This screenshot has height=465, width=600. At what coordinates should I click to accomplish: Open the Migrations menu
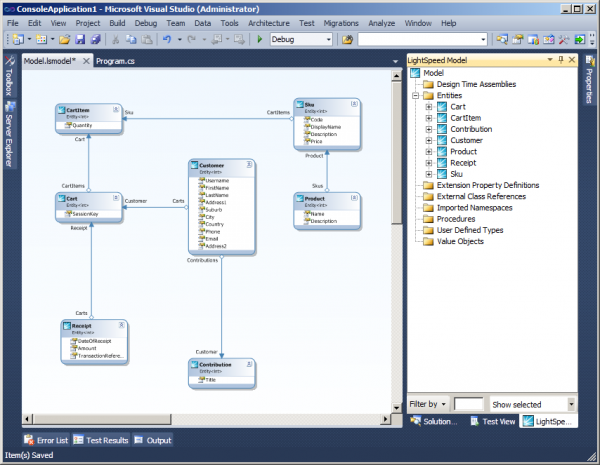[341, 23]
